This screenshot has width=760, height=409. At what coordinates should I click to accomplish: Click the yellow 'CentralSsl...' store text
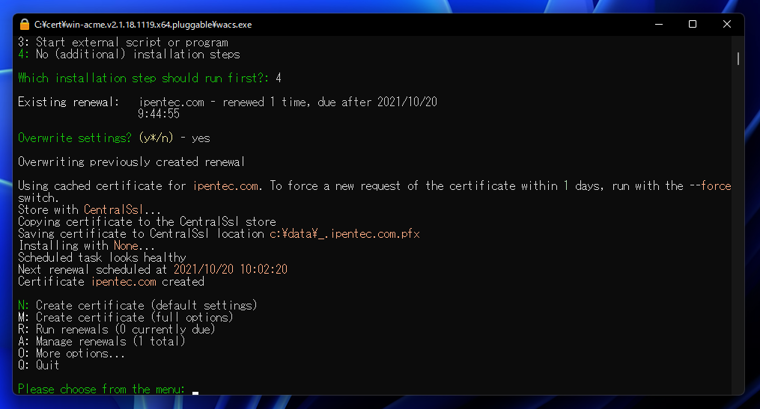coord(122,209)
